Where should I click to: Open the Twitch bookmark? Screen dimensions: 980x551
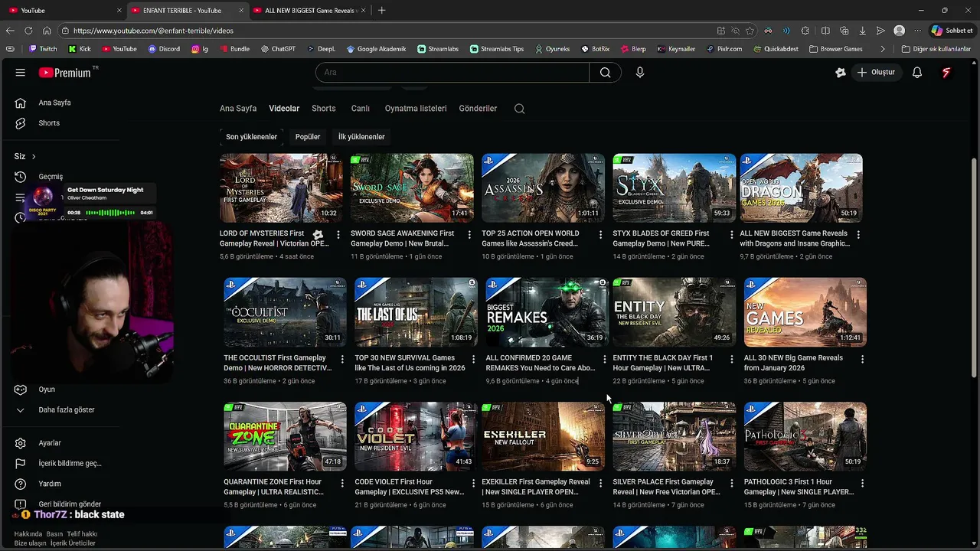[42, 49]
